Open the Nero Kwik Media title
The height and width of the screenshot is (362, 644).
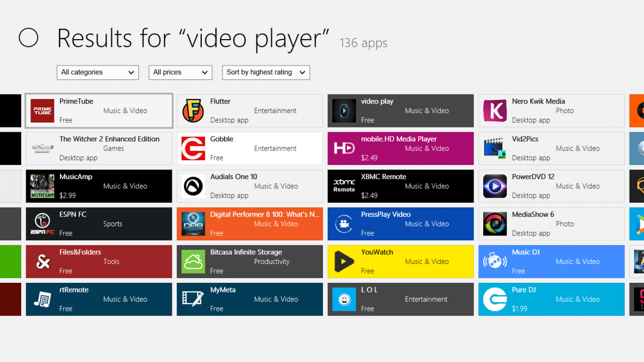click(x=538, y=101)
